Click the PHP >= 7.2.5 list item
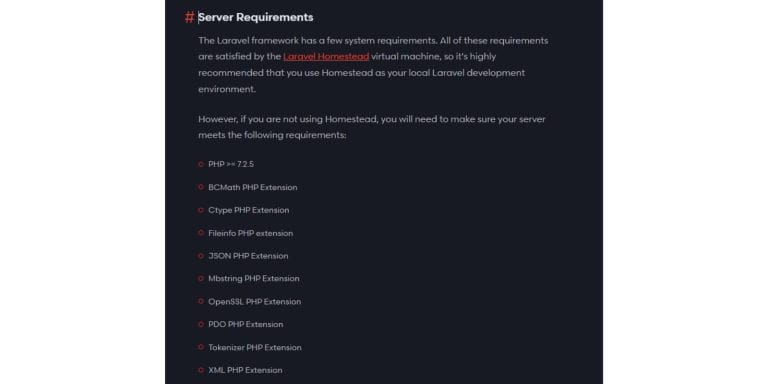 (231, 165)
